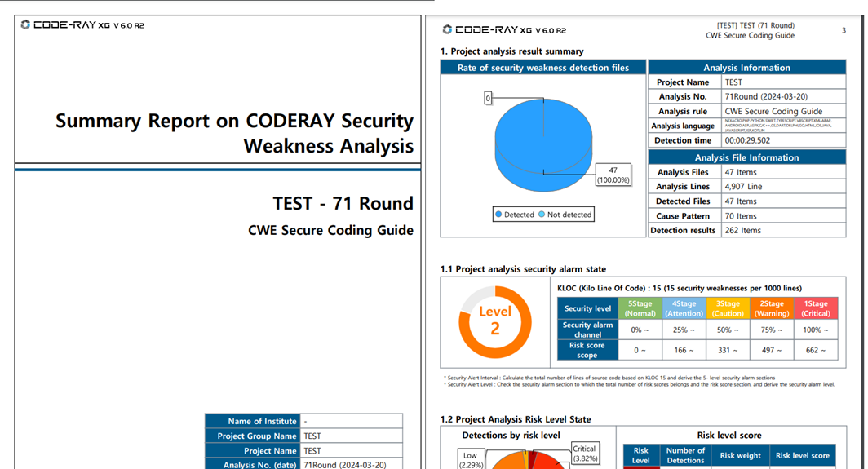Click the CODE-RAY XG logo on the cover page
The width and height of the screenshot is (868, 469).
82,25
